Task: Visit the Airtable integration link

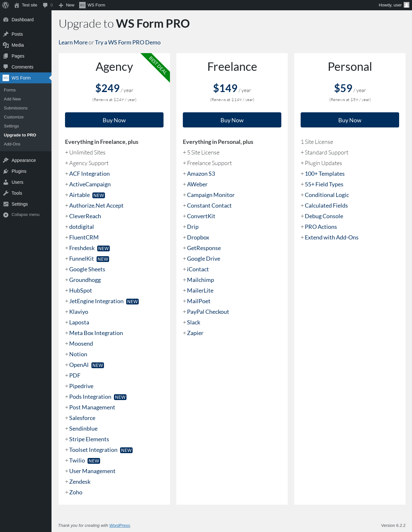Action: point(80,195)
